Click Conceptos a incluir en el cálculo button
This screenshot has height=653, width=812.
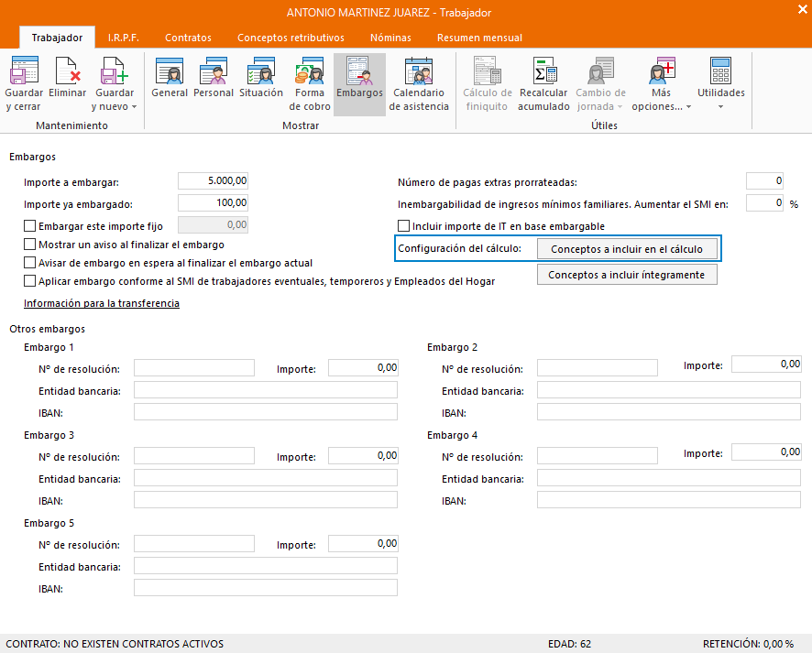pyautogui.click(x=627, y=249)
